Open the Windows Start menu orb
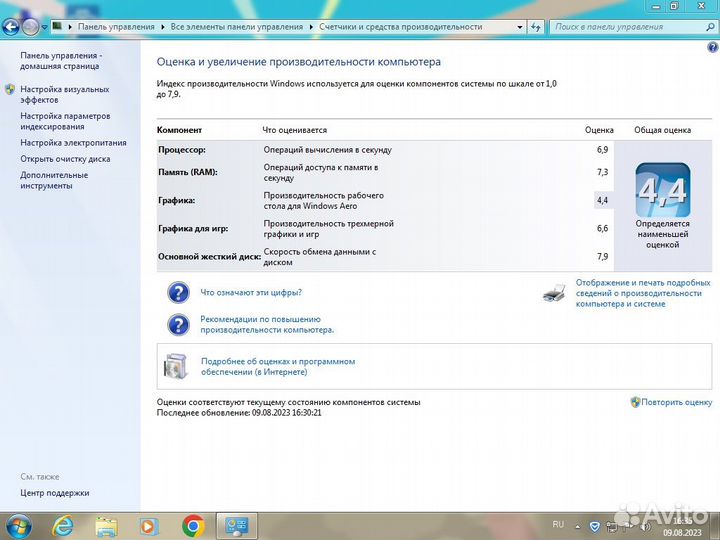Viewport: 720px width, 540px height. (17, 526)
